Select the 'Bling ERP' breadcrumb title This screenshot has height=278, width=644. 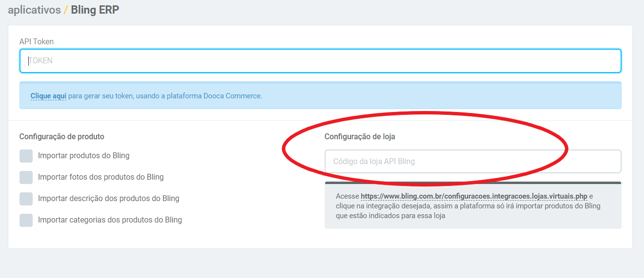pyautogui.click(x=95, y=10)
